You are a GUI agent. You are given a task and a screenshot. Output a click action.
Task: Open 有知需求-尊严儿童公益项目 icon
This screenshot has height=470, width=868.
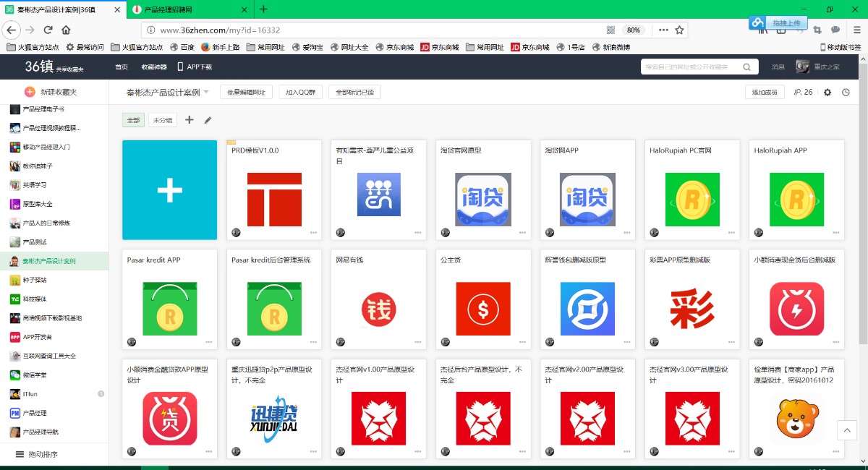tap(378, 195)
